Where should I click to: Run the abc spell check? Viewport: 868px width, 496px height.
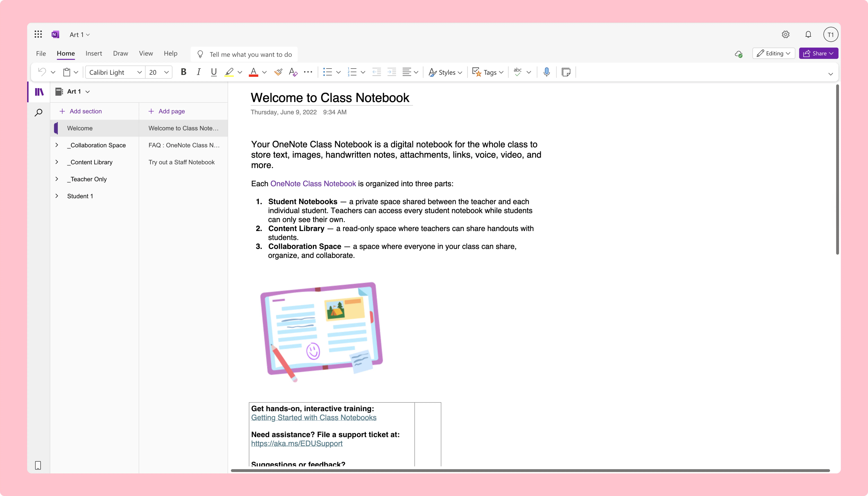pyautogui.click(x=517, y=72)
